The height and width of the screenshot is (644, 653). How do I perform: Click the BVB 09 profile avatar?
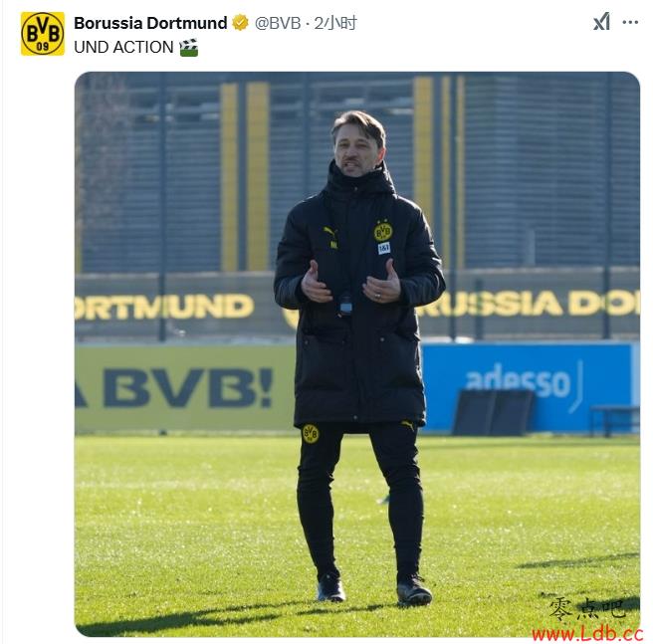43,34
